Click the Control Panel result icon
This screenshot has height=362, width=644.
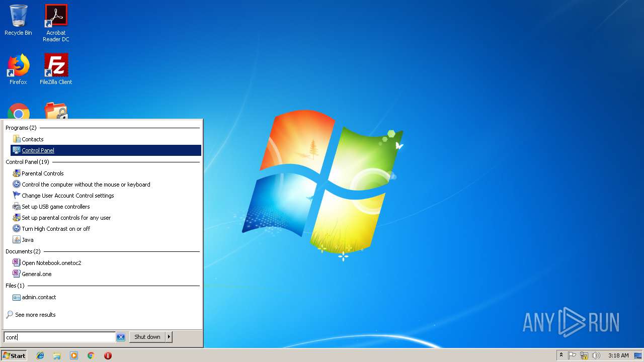(17, 150)
